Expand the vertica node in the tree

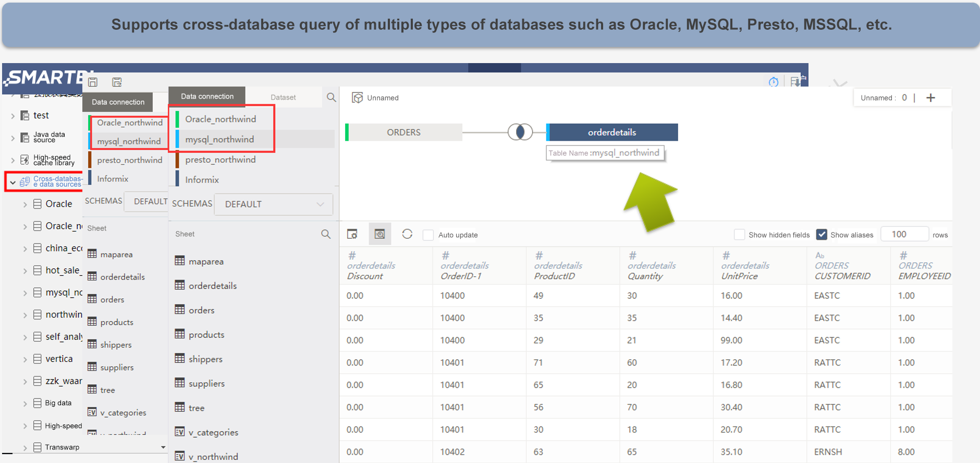click(25, 359)
